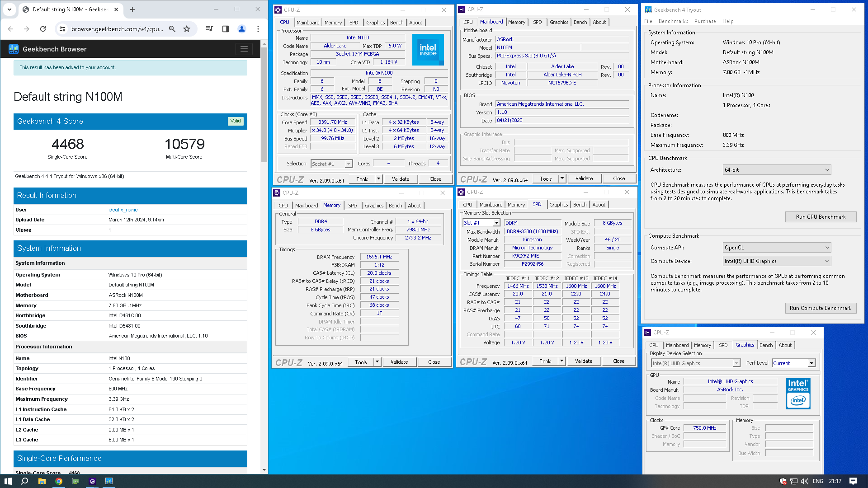Open the site information icon in address bar
The width and height of the screenshot is (868, 488).
tap(62, 29)
